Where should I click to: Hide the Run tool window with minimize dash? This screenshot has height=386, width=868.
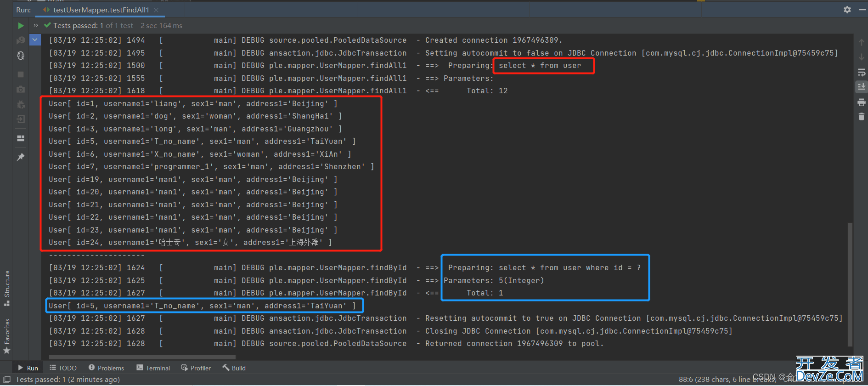(862, 10)
